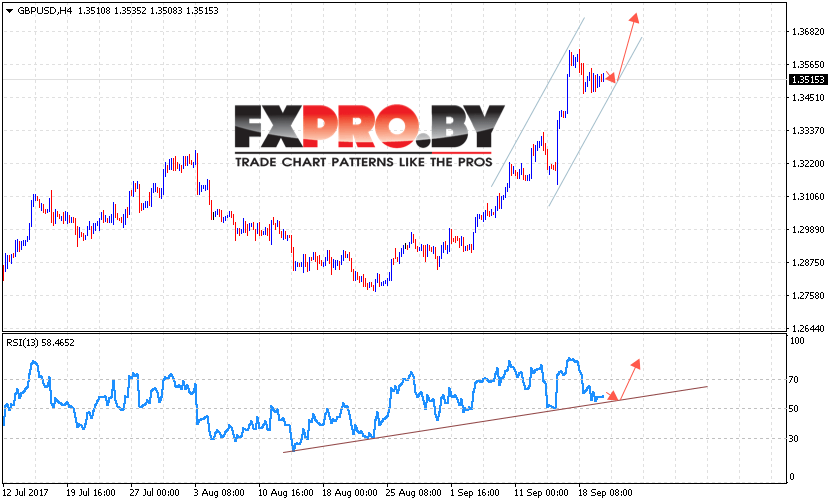Click the 18 Sep 08:00 time label
Screen dimensions: 829x504
605,492
